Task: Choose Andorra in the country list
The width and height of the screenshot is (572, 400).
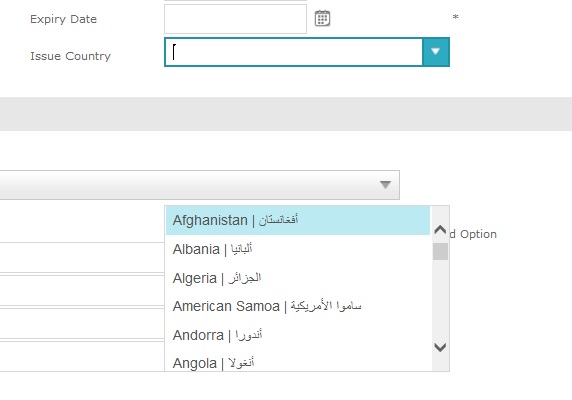Action: click(x=298, y=335)
